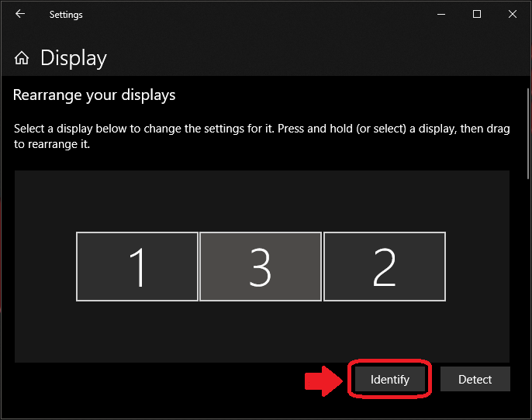Click the "Settings" window title text
This screenshot has width=532, height=420.
66,15
